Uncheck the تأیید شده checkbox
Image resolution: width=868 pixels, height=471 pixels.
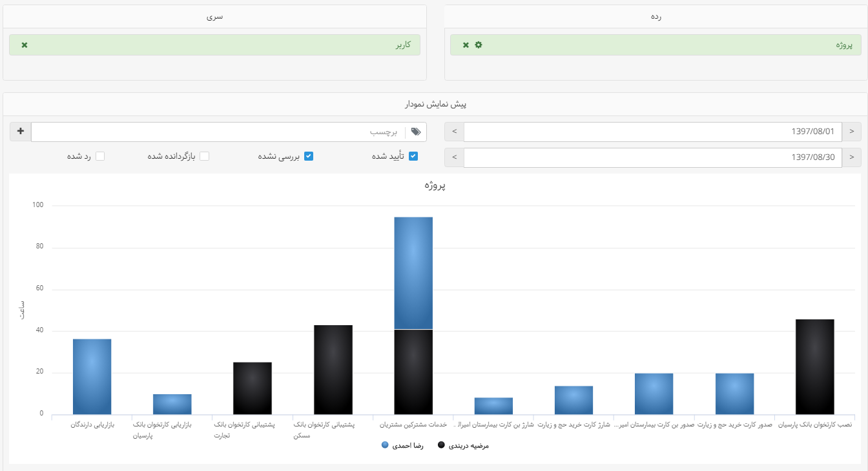[413, 156]
